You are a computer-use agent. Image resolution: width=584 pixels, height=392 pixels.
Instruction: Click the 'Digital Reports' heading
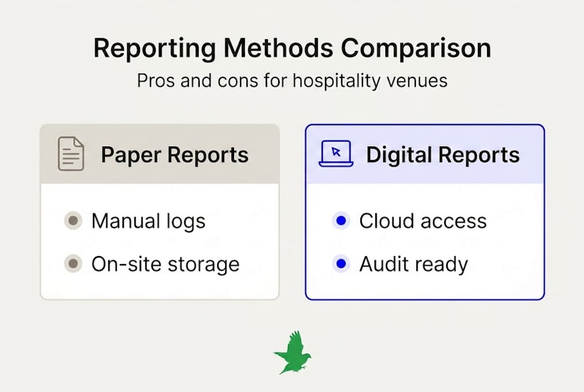(x=443, y=155)
